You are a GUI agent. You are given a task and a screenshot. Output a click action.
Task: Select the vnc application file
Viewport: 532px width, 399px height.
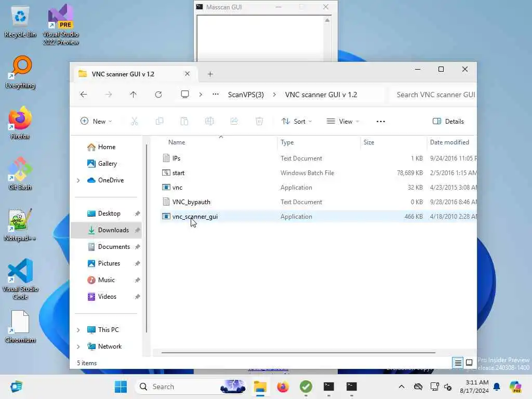(x=318, y=188)
